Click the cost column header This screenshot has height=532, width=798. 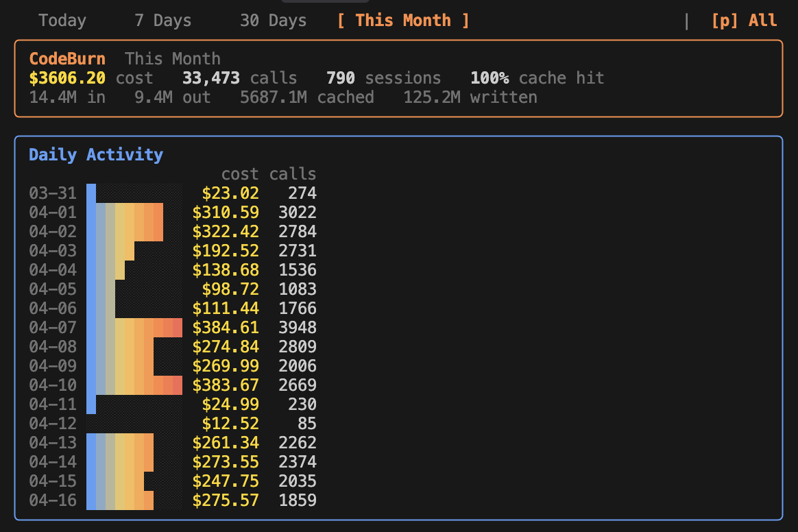(240, 174)
